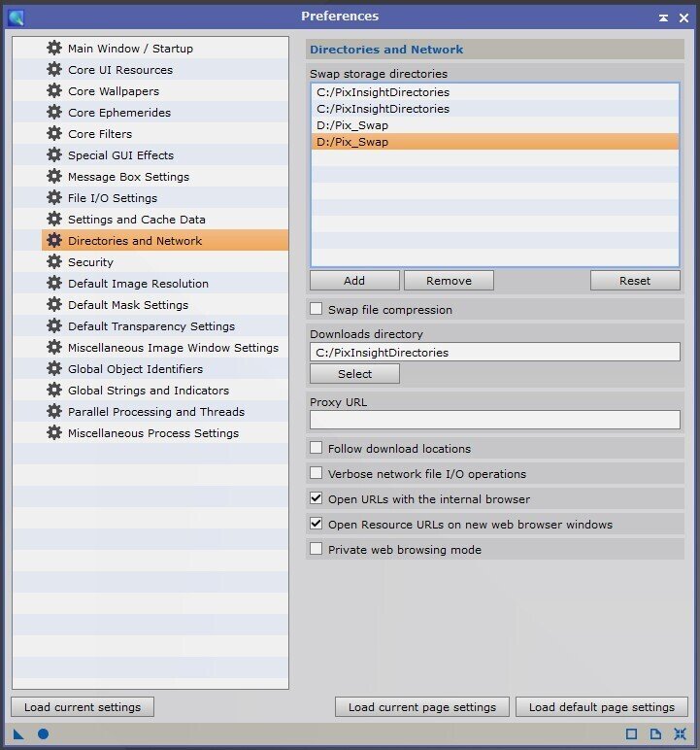Select the unhighlighted D:/Pix_Swap entry
Screen dimensions: 700x750
pyautogui.click(x=495, y=125)
